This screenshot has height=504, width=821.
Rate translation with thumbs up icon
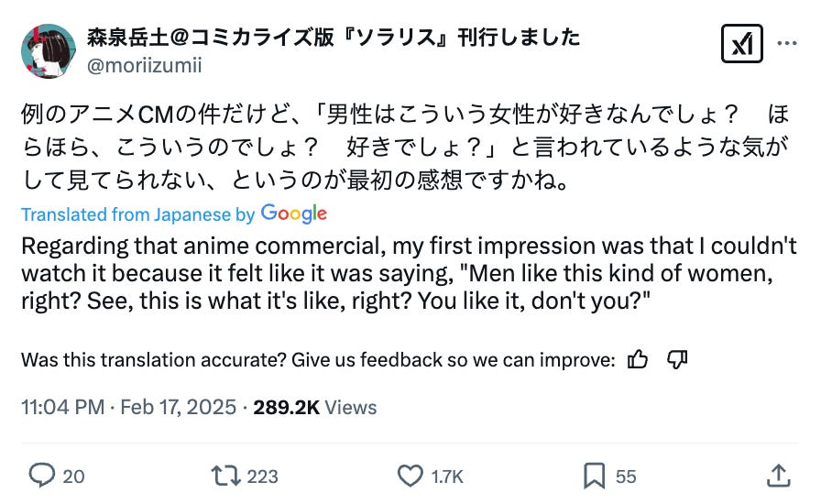pos(638,360)
